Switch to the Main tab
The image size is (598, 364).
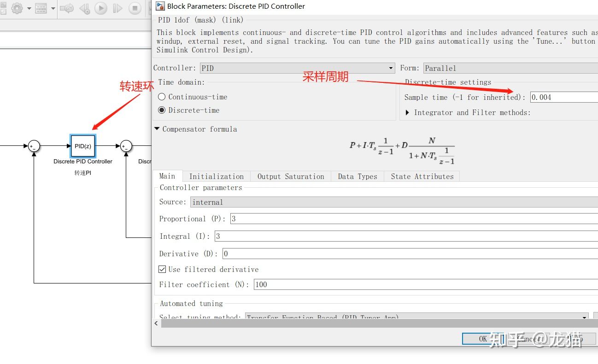pos(167,176)
